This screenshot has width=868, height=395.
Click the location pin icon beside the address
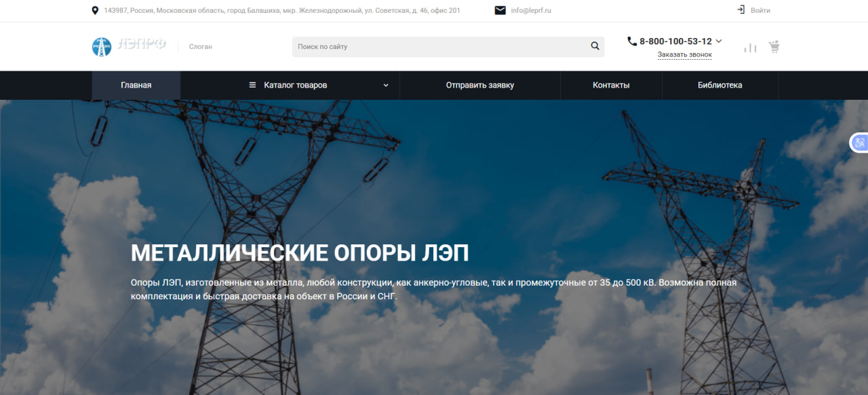95,11
